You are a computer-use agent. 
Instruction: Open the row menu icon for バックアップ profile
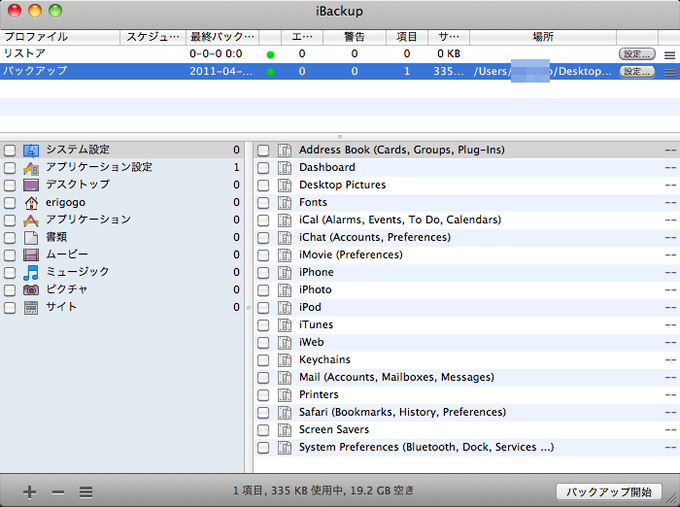[670, 72]
